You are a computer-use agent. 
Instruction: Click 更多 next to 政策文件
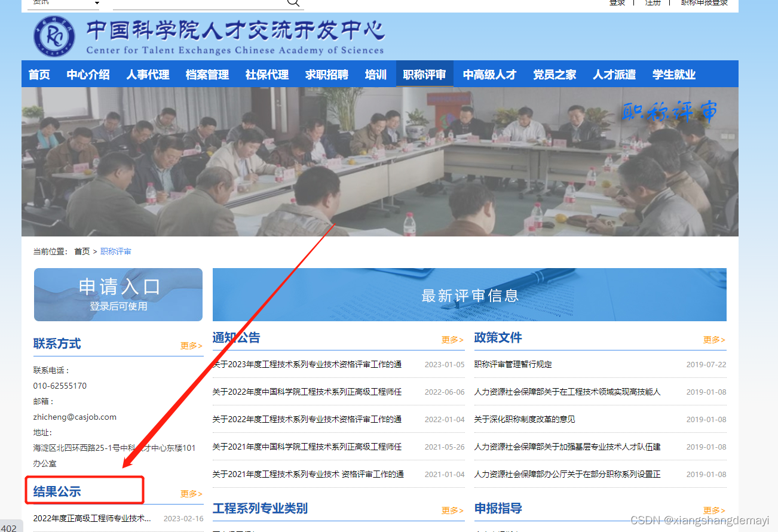pos(714,340)
